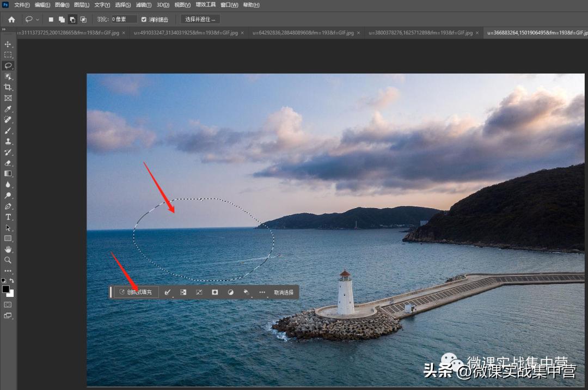Choose the New Selection mode square

(x=51, y=20)
